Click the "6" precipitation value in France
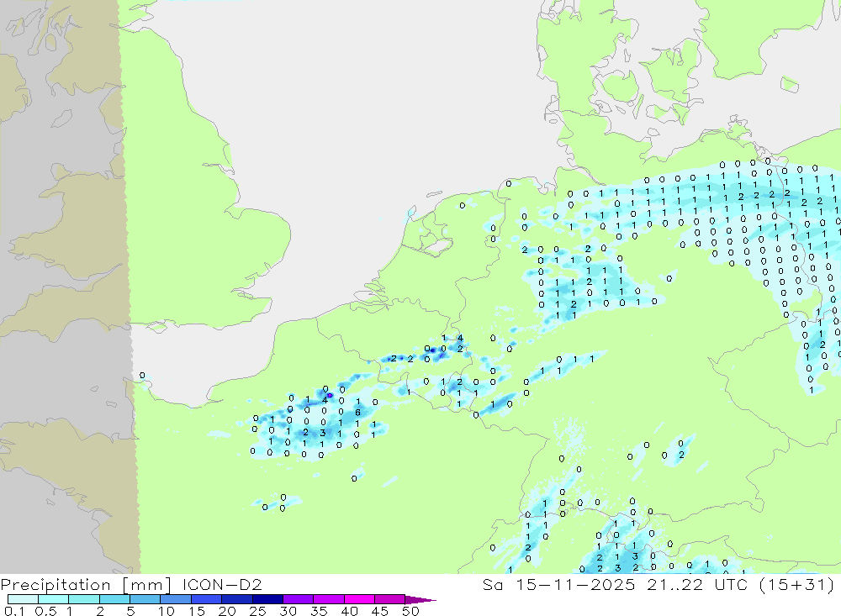This screenshot has height=616, width=841. [357, 413]
